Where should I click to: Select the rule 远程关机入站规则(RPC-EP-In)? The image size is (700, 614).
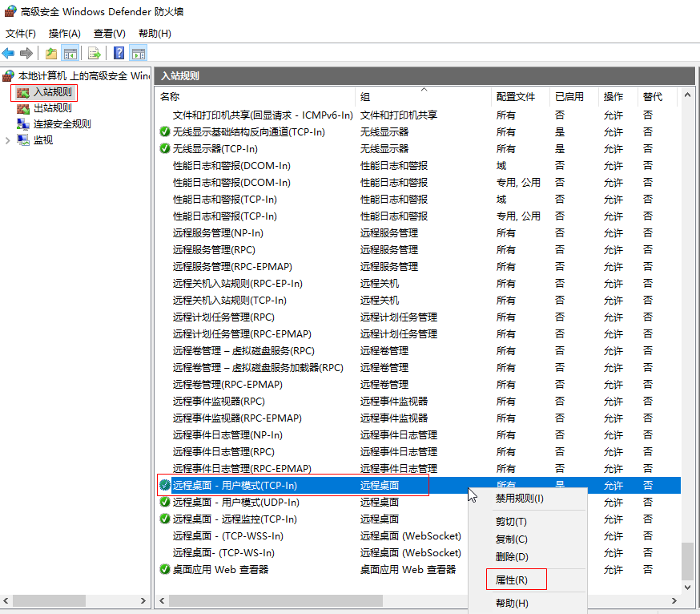coord(238,283)
